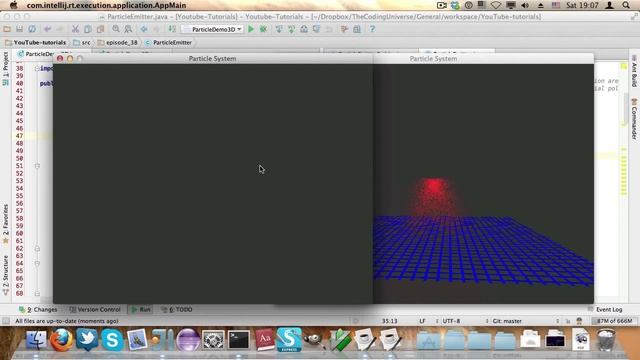Open Terminal from the dock
The height and width of the screenshot is (360, 640).
(238, 340)
